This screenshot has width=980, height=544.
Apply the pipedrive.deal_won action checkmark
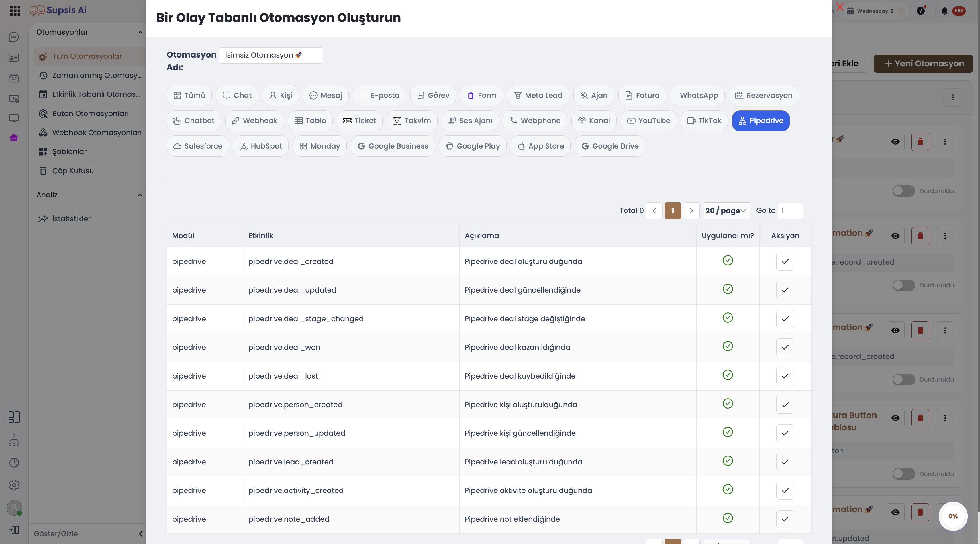[785, 348]
